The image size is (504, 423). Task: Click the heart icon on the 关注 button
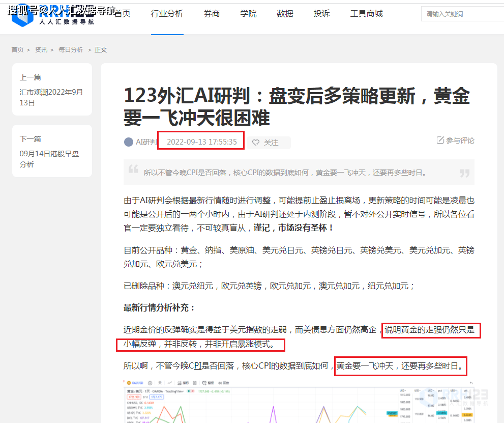(256, 143)
